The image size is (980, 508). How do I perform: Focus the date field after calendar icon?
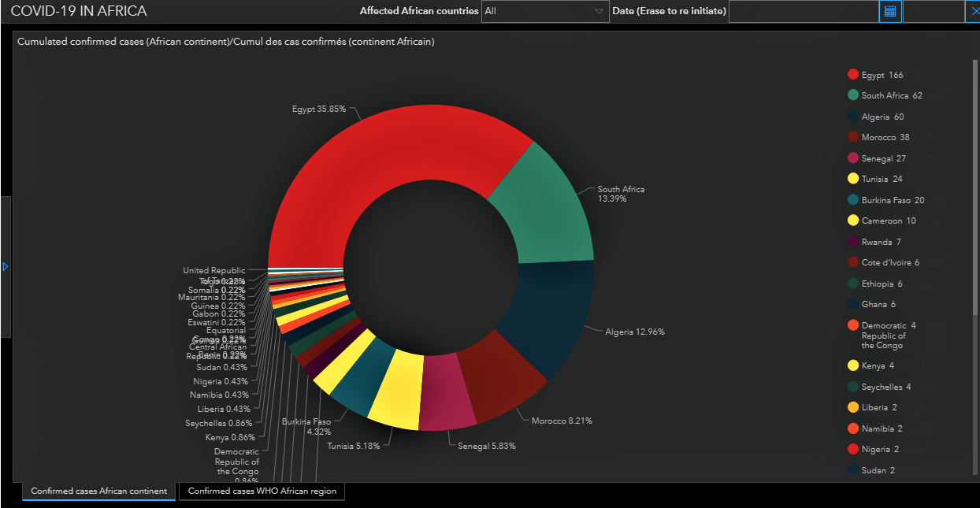click(x=934, y=12)
